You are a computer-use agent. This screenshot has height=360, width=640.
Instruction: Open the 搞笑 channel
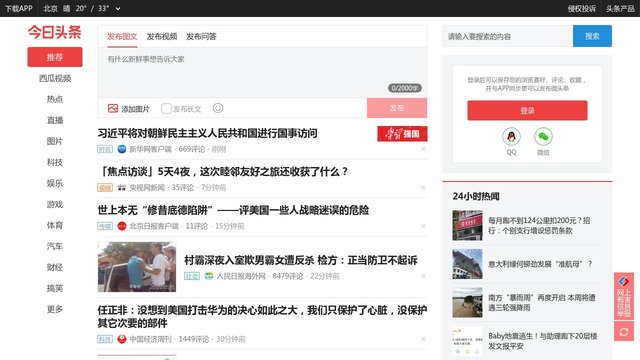pyautogui.click(x=55, y=288)
